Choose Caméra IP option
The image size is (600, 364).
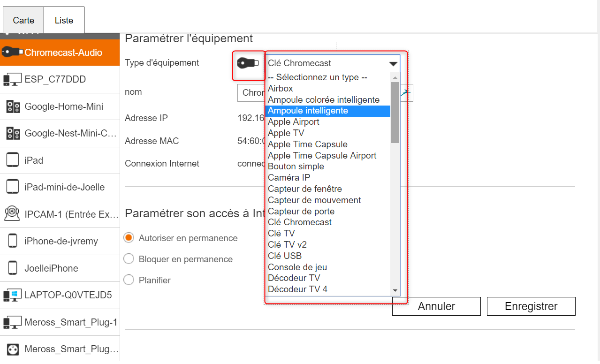tap(328, 178)
